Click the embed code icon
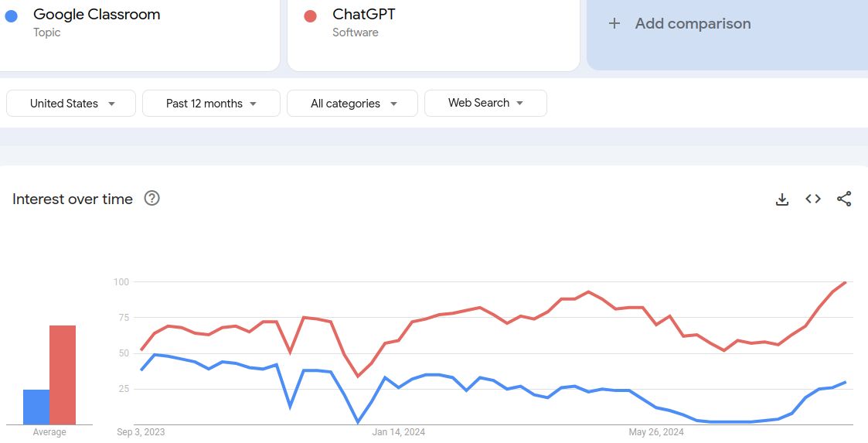This screenshot has width=868, height=443. pos(813,199)
